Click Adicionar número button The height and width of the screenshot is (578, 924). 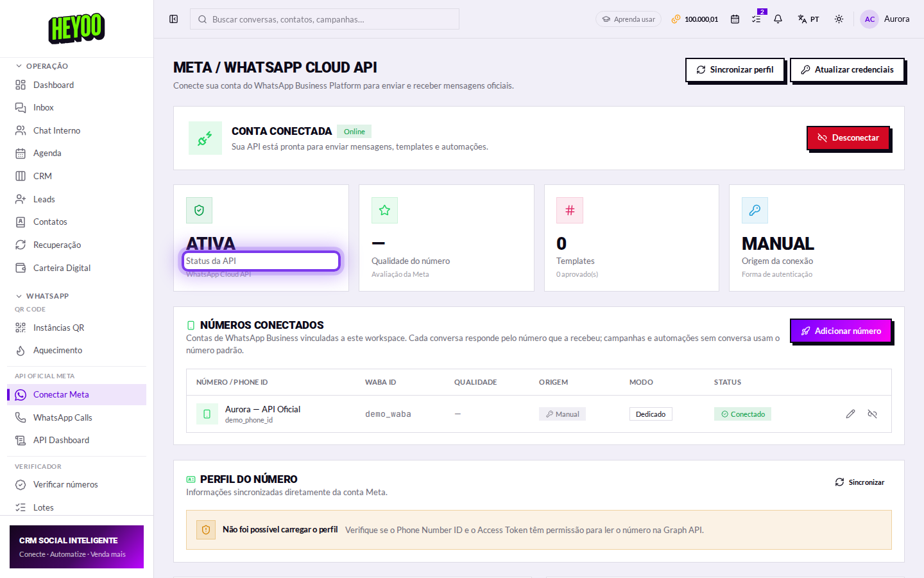(x=841, y=331)
